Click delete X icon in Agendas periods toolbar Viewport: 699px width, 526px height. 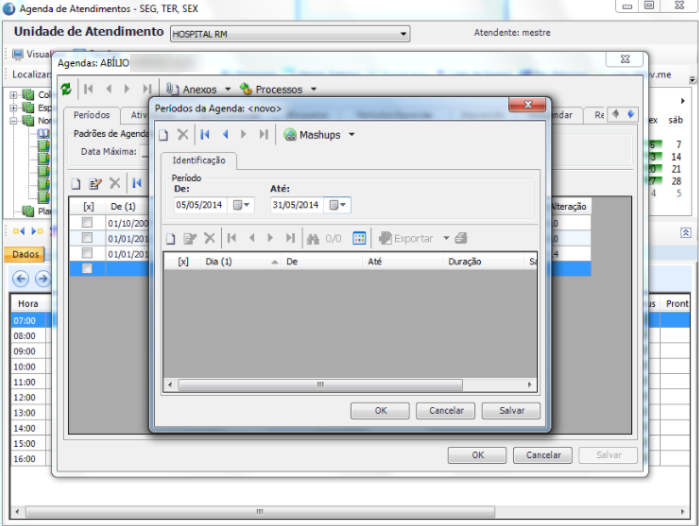click(x=115, y=183)
